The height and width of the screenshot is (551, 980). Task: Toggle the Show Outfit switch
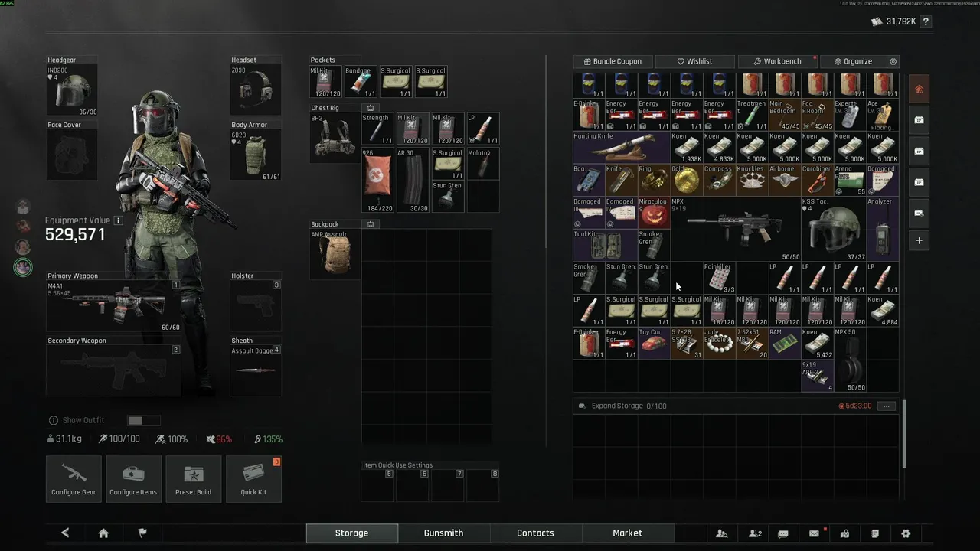(x=143, y=420)
